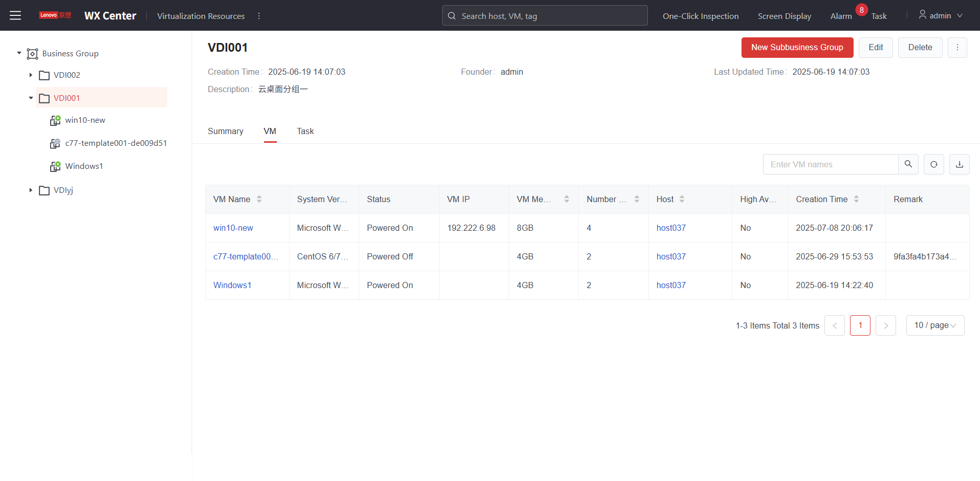Export the VM list with download icon
Viewport: 980px width, 481px height.
pyautogui.click(x=959, y=164)
